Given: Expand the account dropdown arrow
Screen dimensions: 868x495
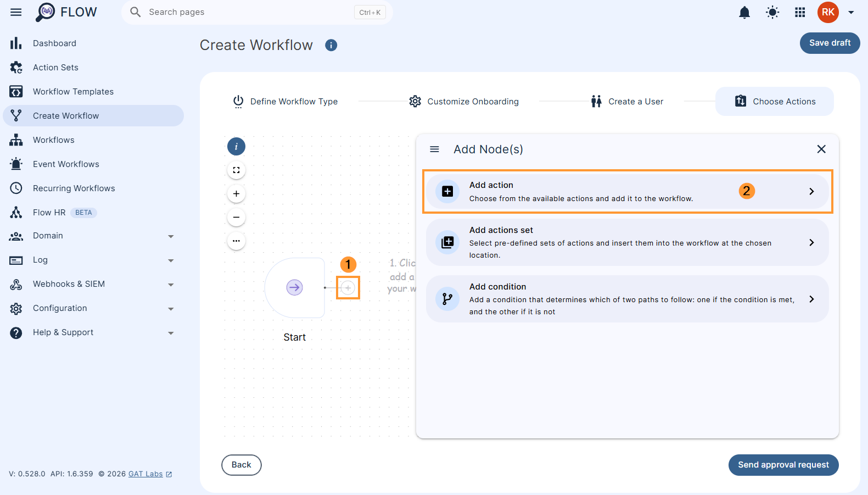Looking at the screenshot, I should coord(851,12).
